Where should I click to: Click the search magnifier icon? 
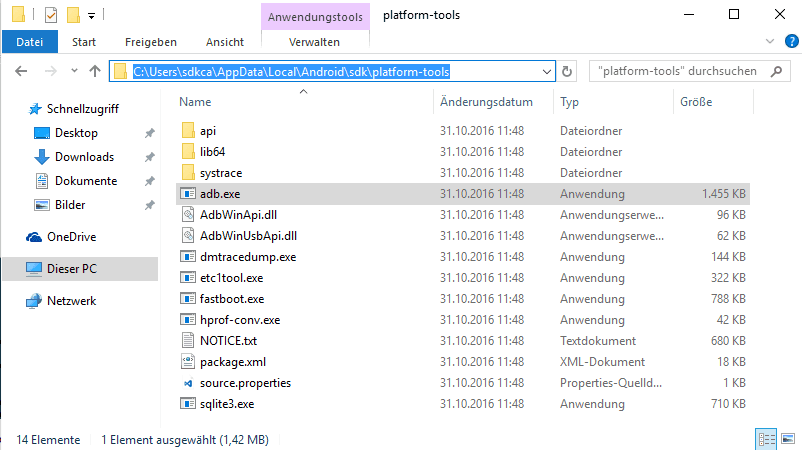776,71
